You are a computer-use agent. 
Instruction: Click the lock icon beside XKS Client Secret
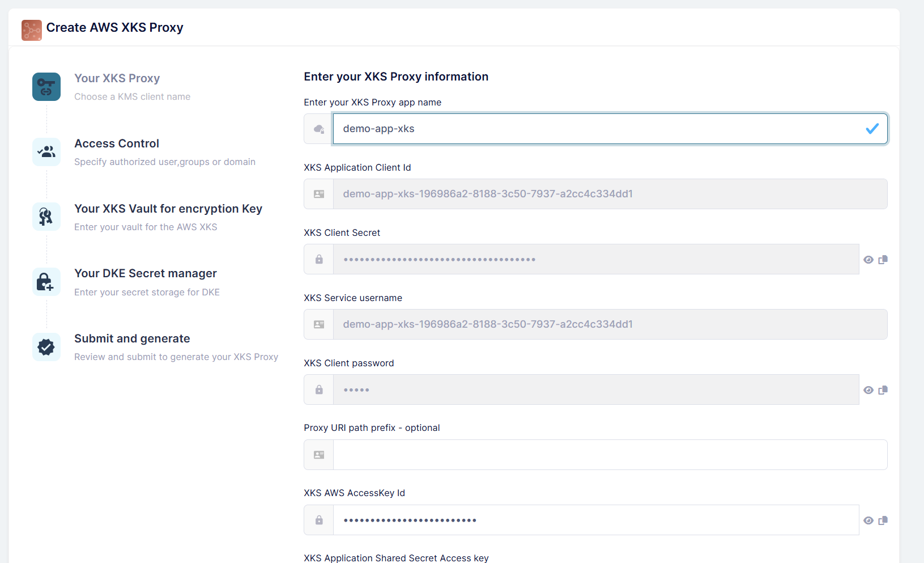(x=319, y=259)
